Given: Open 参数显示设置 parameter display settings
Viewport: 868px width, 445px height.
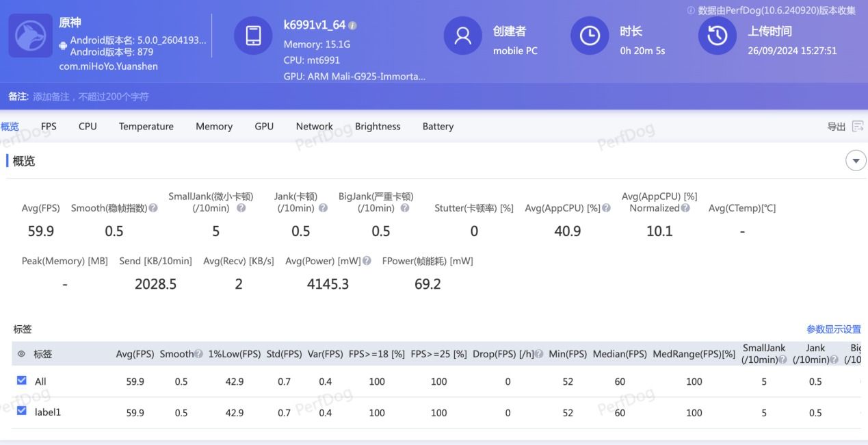Looking at the screenshot, I should [834, 329].
